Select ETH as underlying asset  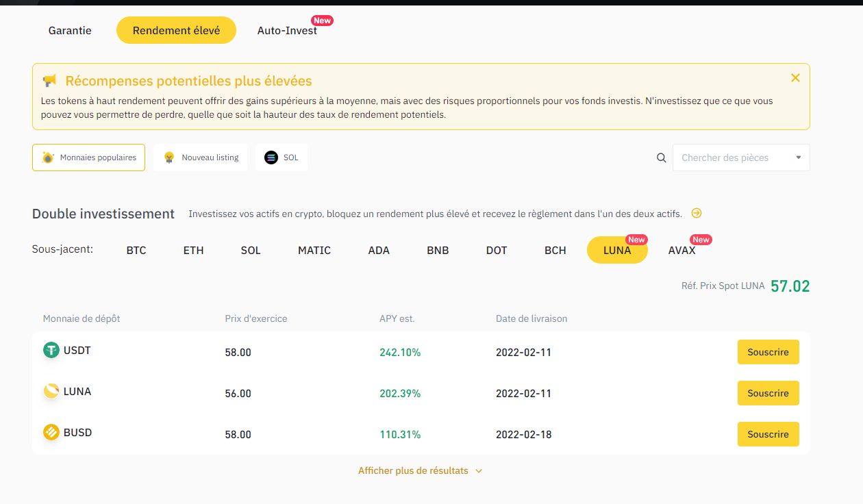click(194, 250)
